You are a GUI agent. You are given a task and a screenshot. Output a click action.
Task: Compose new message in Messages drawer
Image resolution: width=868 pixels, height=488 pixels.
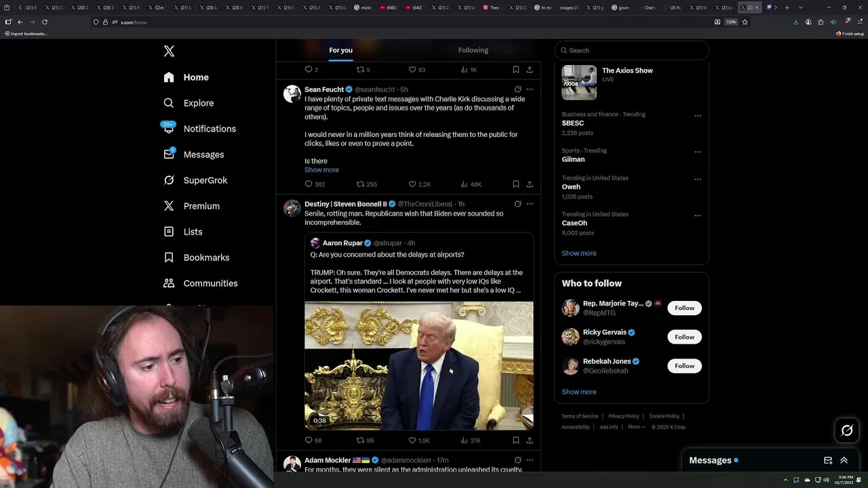[x=828, y=460]
